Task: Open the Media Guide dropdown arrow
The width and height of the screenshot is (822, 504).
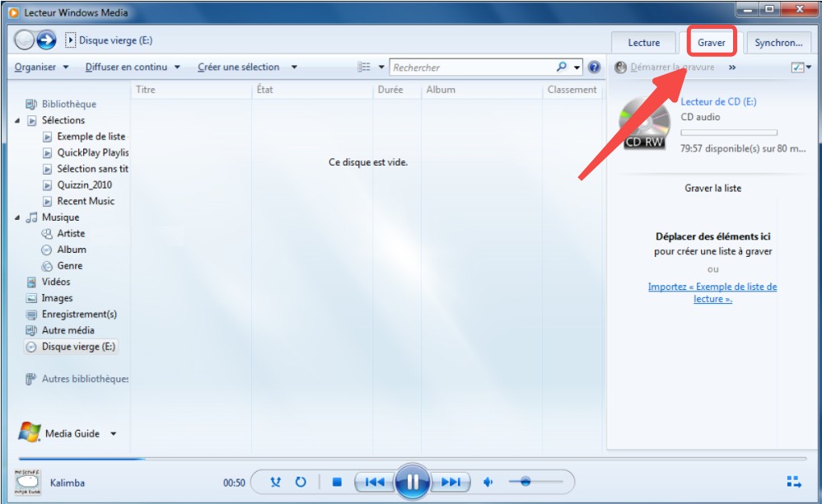Action: [113, 434]
